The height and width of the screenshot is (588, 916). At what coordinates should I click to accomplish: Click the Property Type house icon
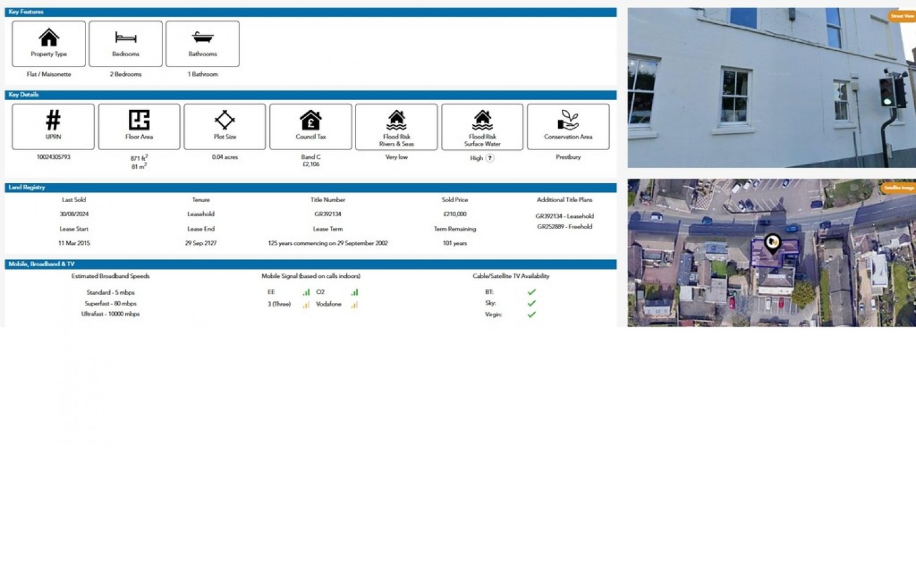coord(49,38)
